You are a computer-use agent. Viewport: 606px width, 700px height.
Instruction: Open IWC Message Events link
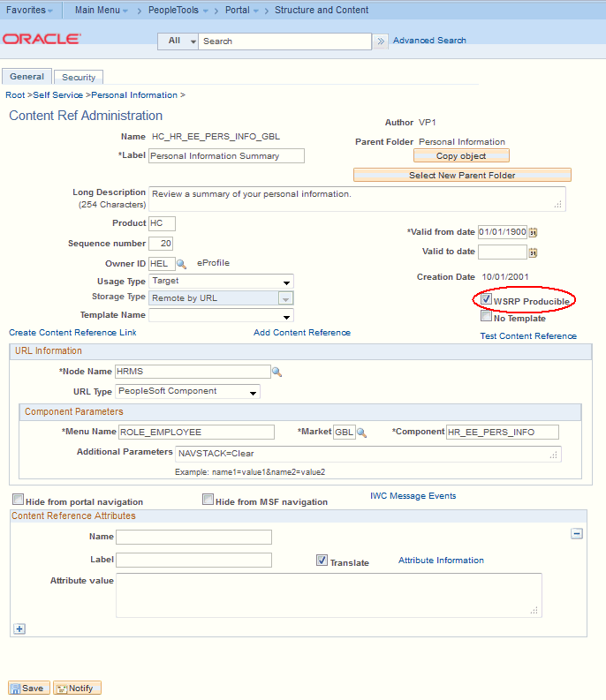[x=413, y=496]
